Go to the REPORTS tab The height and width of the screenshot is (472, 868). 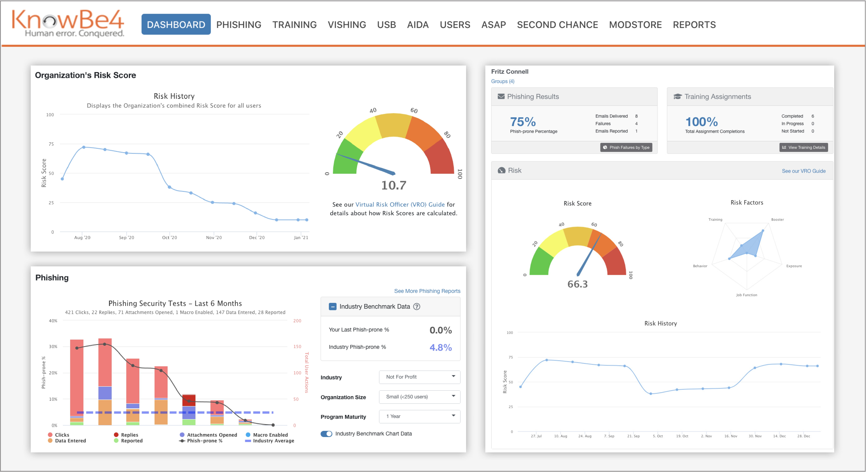(x=694, y=25)
